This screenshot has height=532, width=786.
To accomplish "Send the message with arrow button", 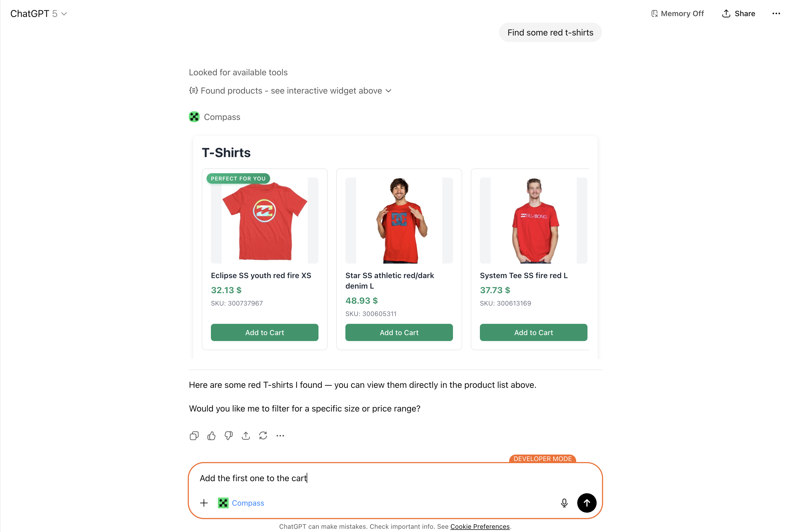I will pos(586,503).
